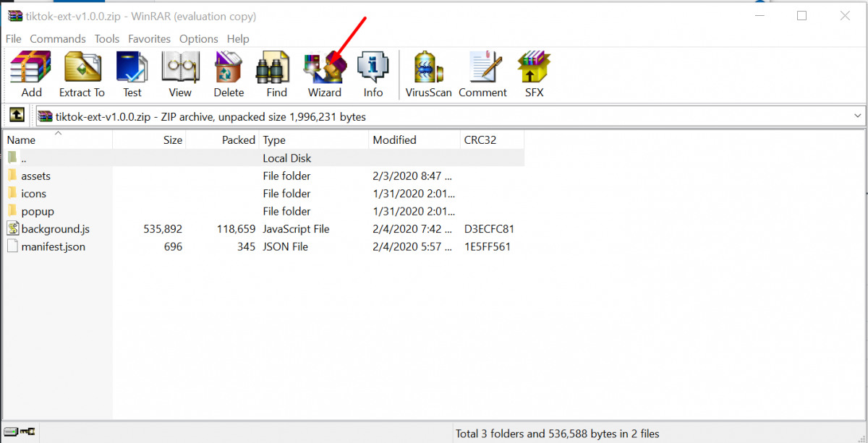
Task: Click status bar totals text
Action: [x=557, y=434]
